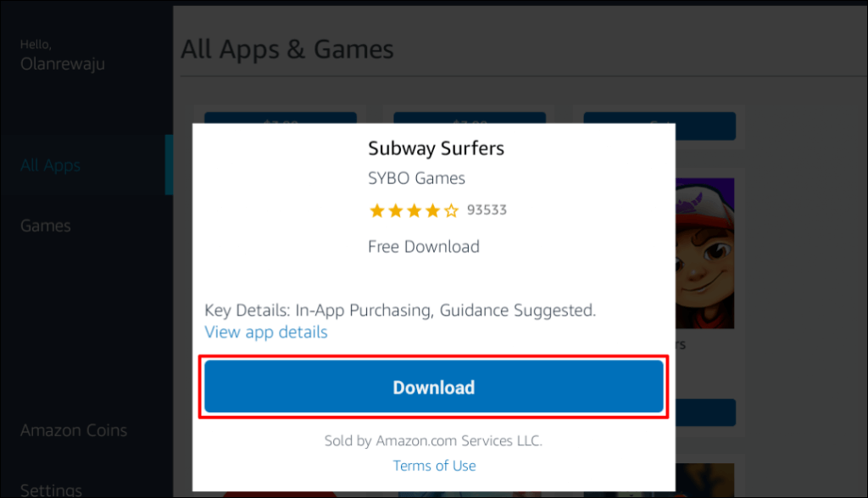Download the Subway Surfers app
Viewport: 868px width, 498px height.
433,387
